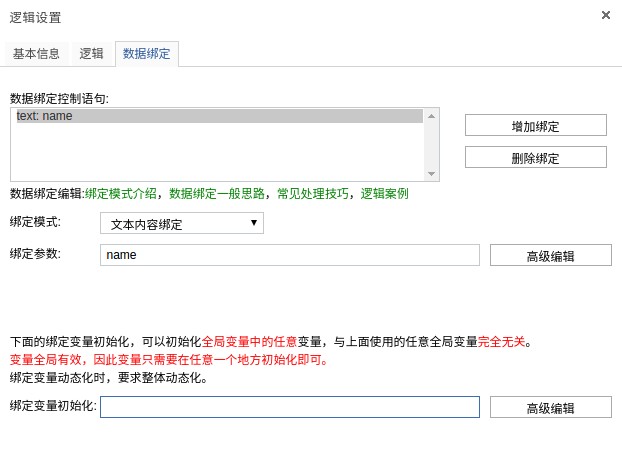Select the 'text: name' binding entry

click(219, 116)
